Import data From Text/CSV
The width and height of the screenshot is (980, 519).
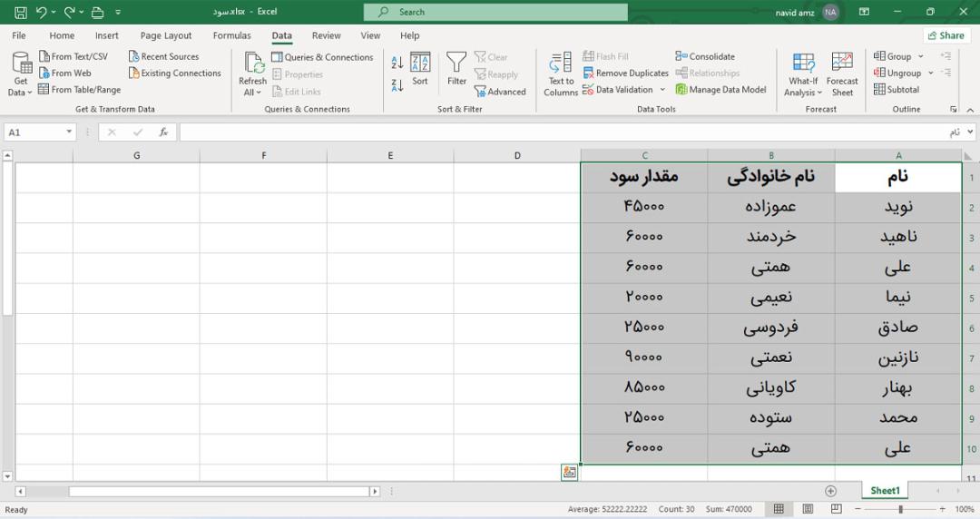click(73, 56)
